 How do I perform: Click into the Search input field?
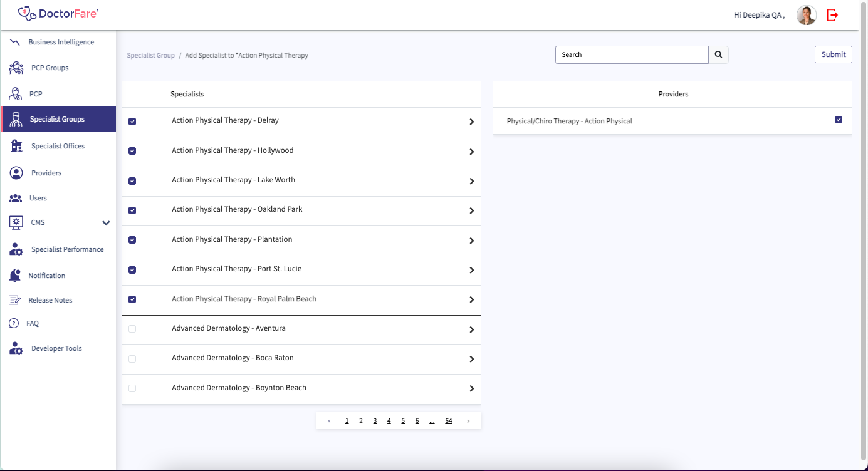coord(632,55)
